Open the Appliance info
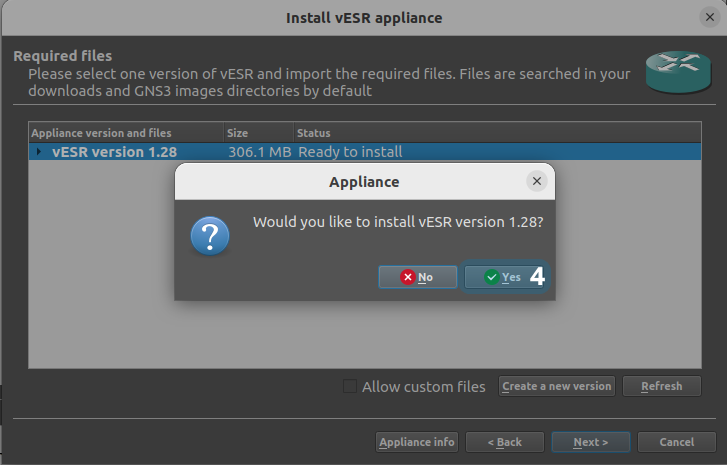 417,442
